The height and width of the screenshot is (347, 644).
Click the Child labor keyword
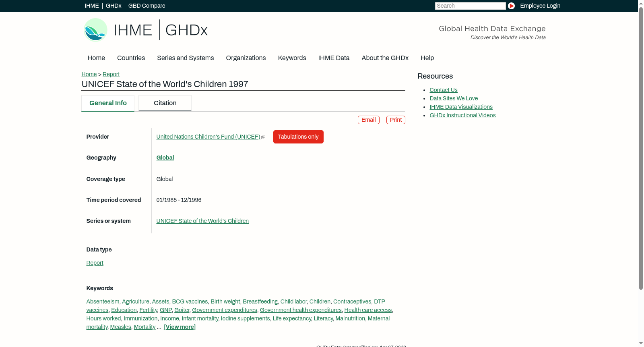point(294,301)
